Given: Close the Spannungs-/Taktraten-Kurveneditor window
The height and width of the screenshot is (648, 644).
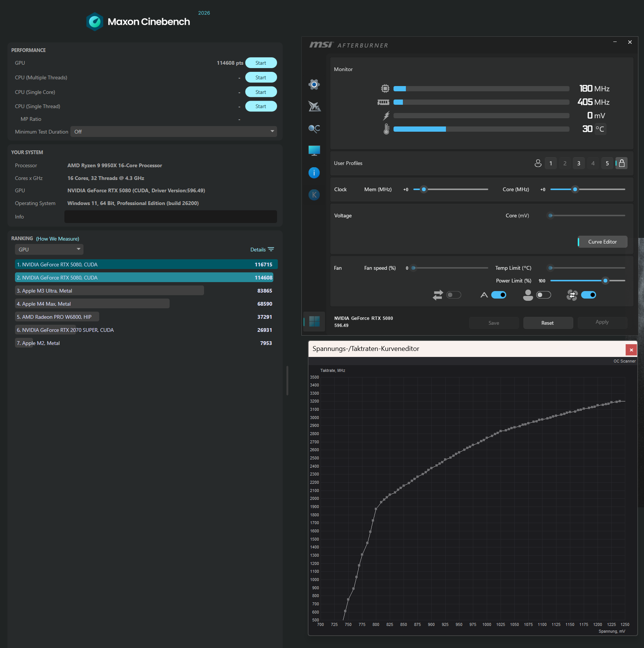Looking at the screenshot, I should coord(631,350).
